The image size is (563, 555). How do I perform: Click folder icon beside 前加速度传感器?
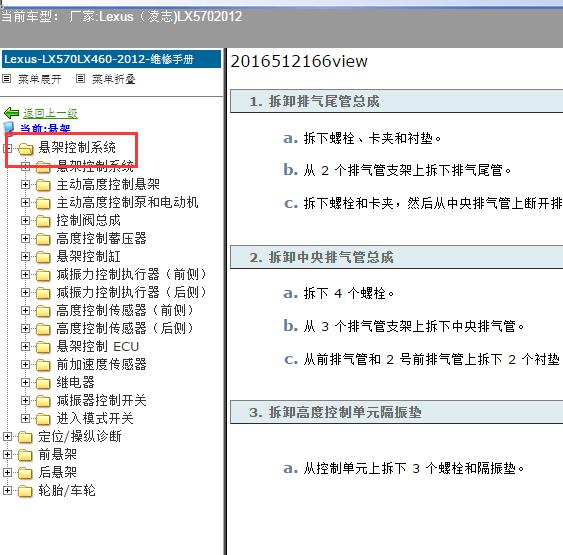(43, 365)
